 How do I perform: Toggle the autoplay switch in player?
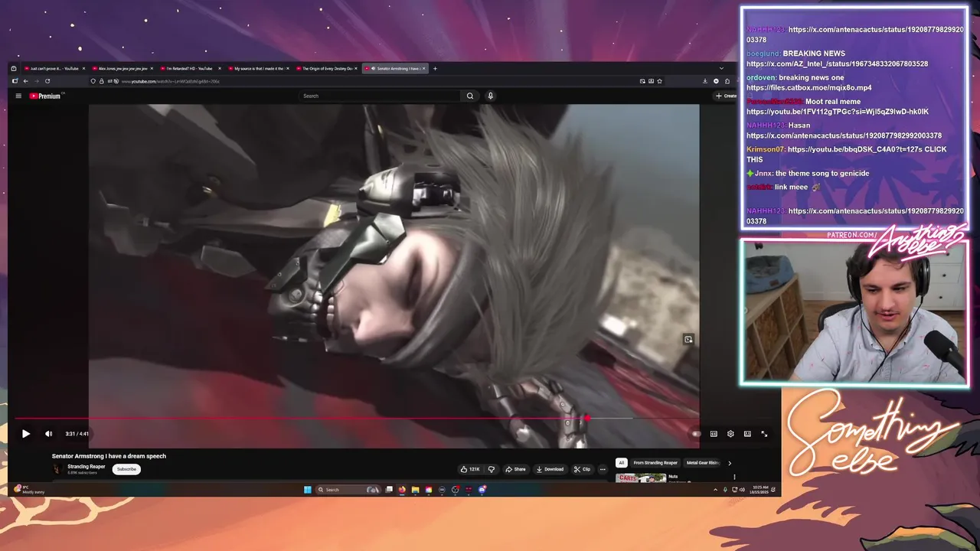click(696, 434)
